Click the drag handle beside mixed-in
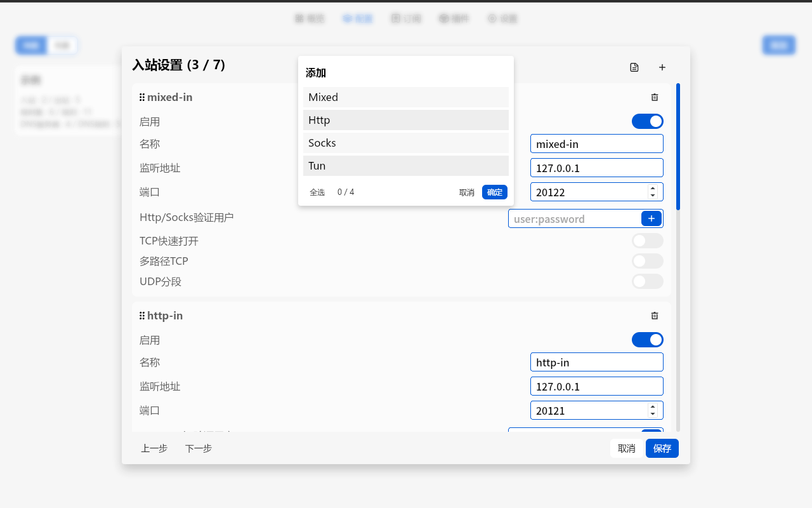 [x=142, y=97]
